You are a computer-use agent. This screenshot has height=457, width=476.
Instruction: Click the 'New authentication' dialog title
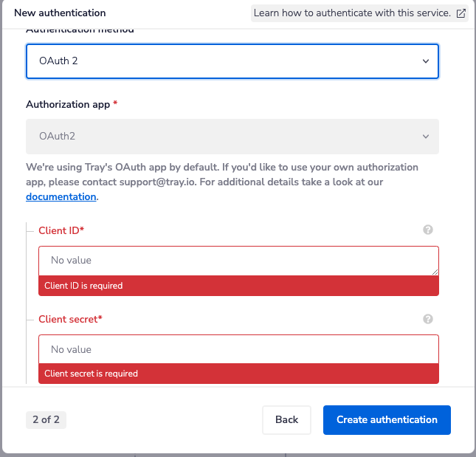click(60, 13)
